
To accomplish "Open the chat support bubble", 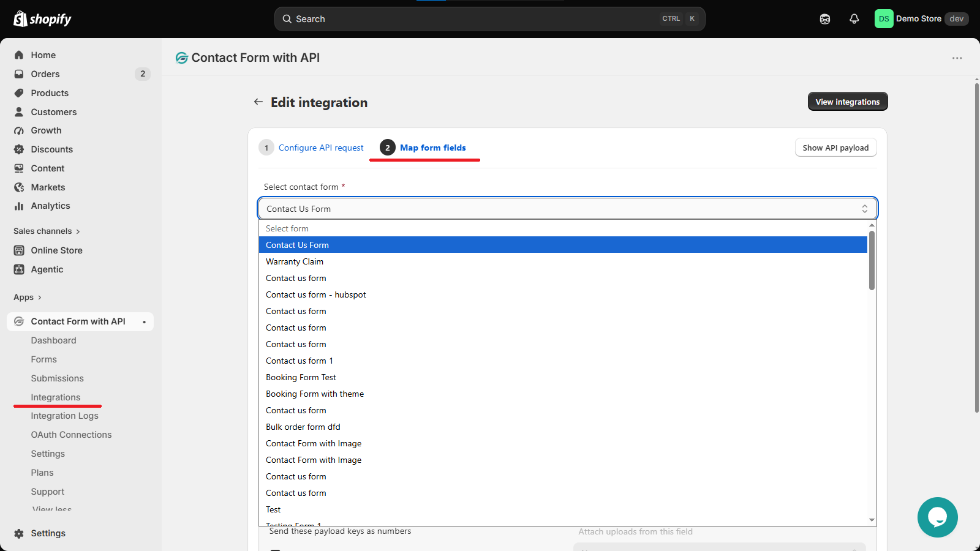I will coord(937,517).
